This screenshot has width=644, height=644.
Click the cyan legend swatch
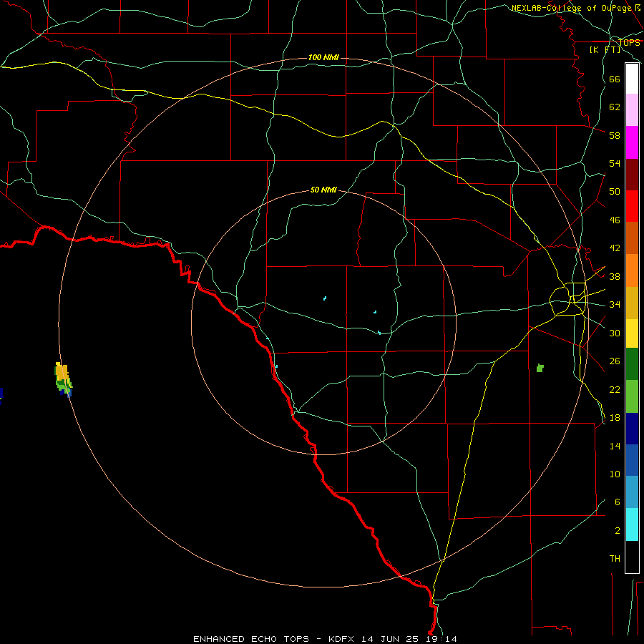tap(632, 525)
